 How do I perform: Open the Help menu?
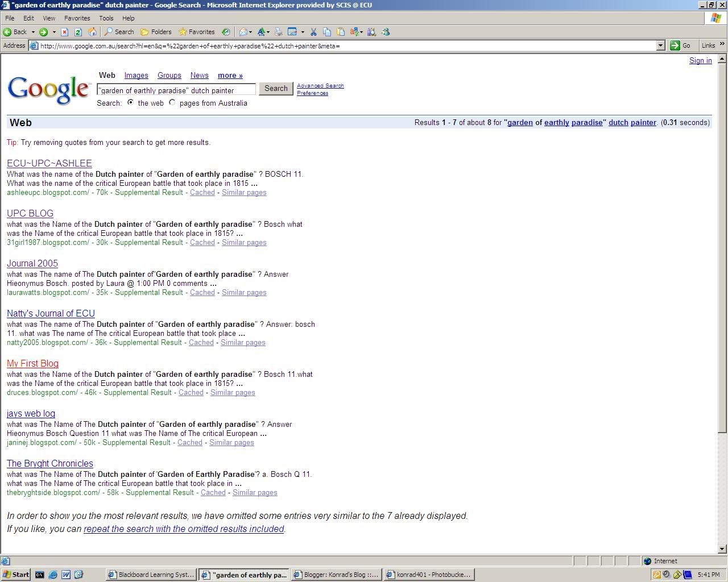coord(129,18)
